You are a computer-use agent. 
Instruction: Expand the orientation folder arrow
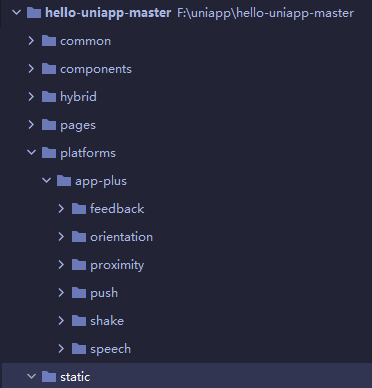61,237
